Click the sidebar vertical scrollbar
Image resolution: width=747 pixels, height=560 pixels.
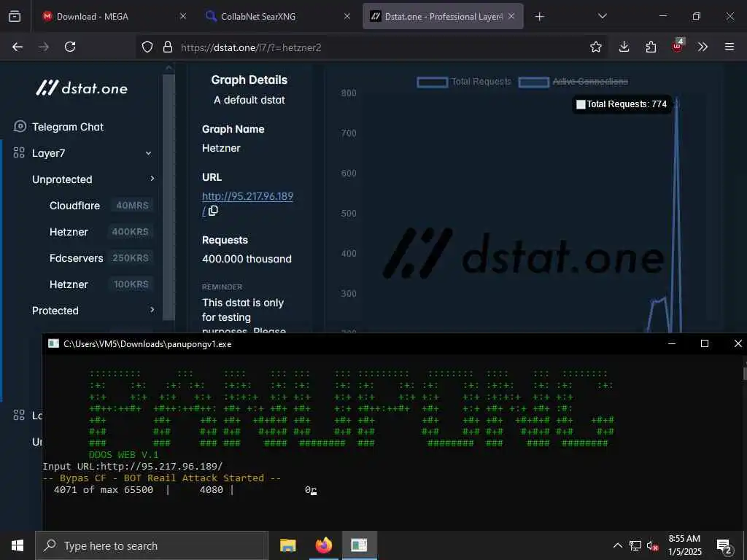(x=169, y=198)
